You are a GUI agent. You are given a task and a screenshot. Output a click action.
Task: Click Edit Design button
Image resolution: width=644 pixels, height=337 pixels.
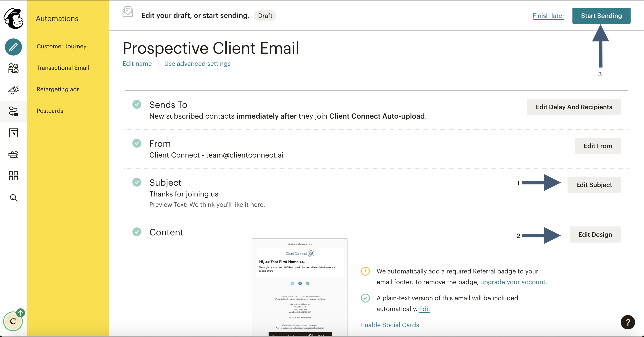point(595,235)
